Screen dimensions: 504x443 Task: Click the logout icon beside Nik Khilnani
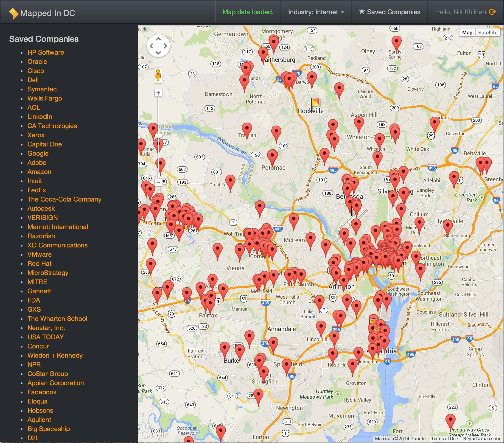point(492,12)
